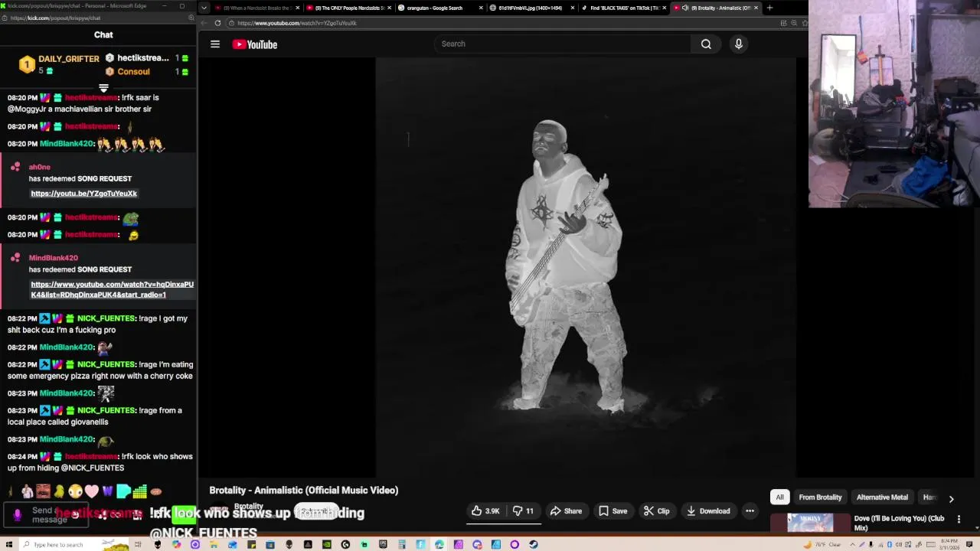This screenshot has width=980, height=551.
Task: Click DAILY_GRIFTER in chat leaderboard
Action: (69, 59)
